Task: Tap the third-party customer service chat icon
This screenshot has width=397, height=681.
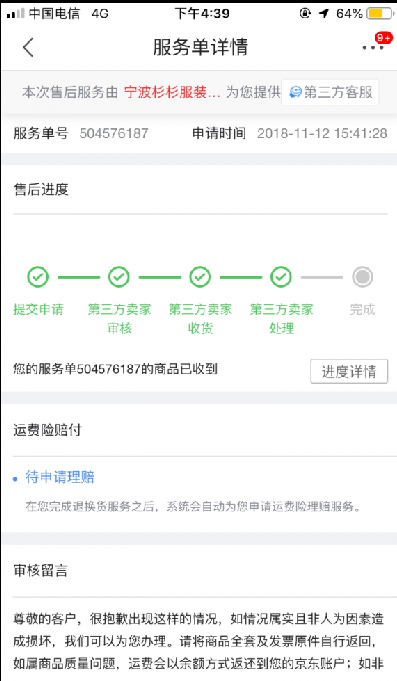Action: coord(295,93)
